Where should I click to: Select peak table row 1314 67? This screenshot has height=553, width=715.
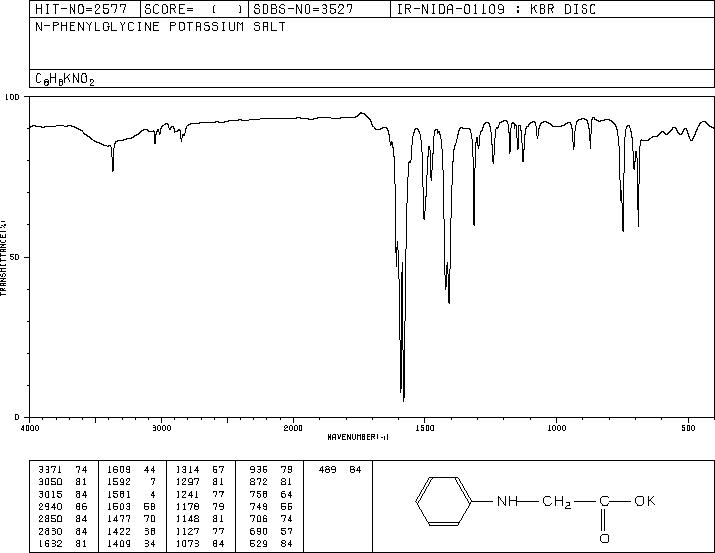200,470
